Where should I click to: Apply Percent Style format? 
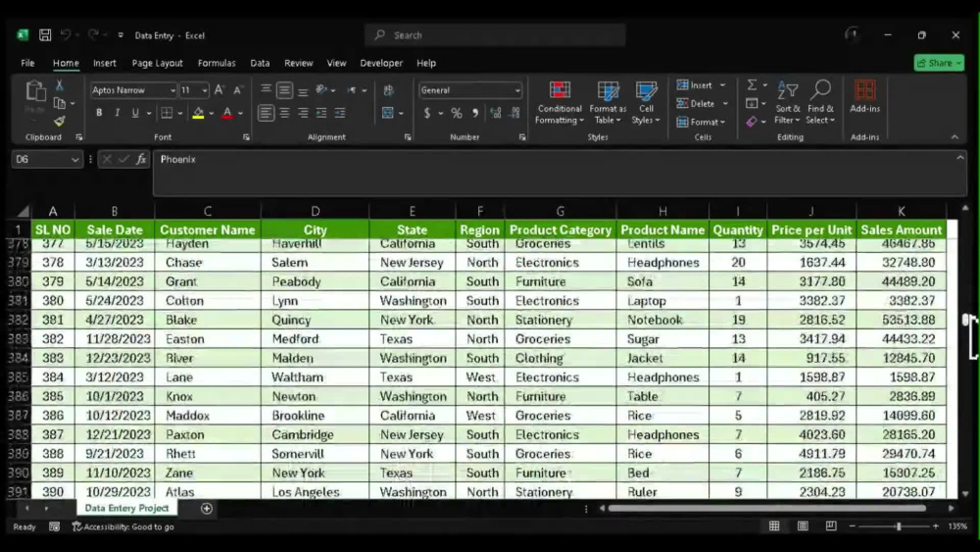pyautogui.click(x=457, y=113)
